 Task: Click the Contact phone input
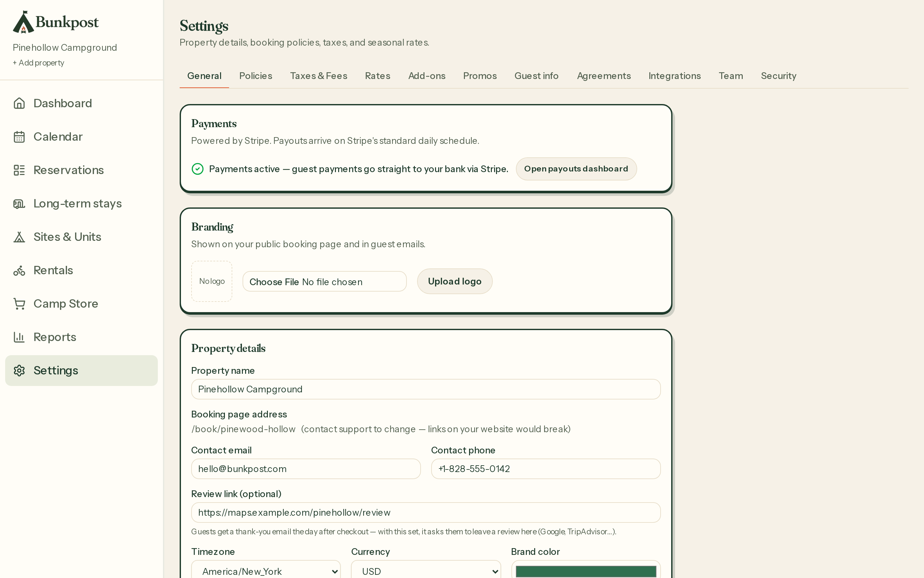coord(546,469)
